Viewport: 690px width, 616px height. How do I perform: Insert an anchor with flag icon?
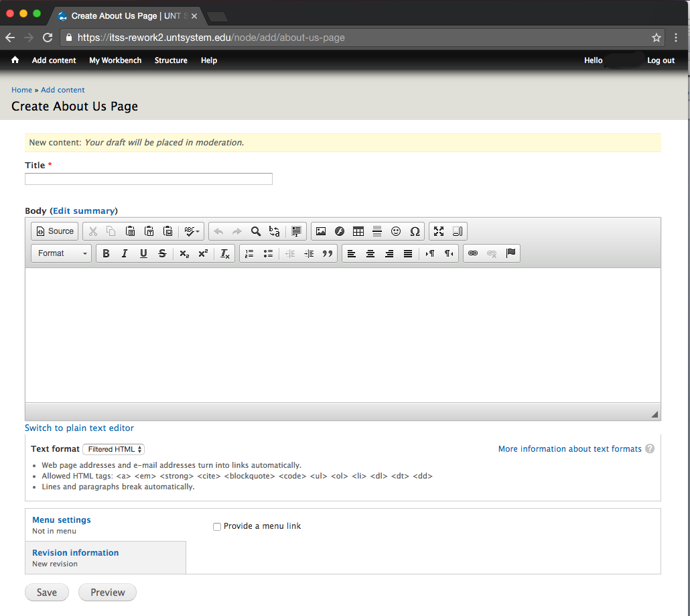pos(511,253)
